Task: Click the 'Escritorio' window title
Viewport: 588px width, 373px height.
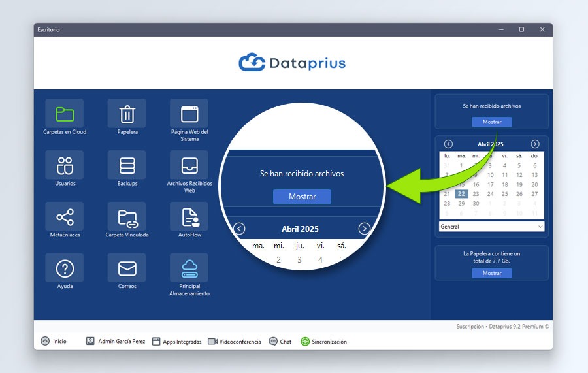Action: pyautogui.click(x=48, y=29)
